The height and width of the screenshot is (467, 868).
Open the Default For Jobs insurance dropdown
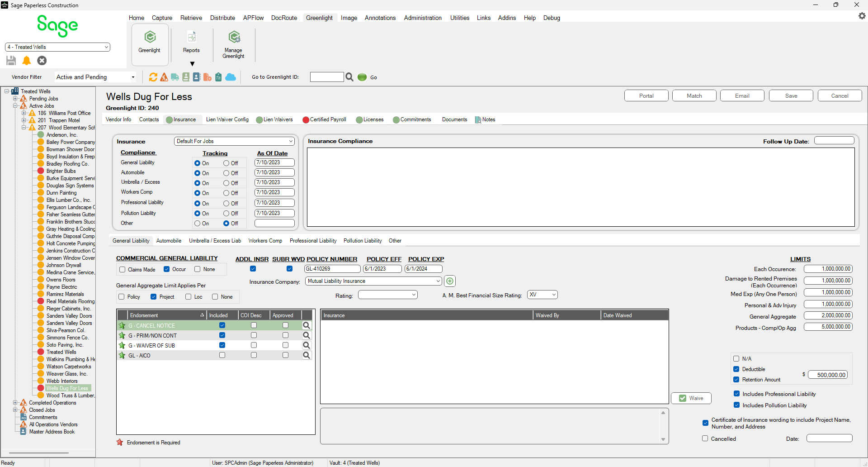click(234, 141)
